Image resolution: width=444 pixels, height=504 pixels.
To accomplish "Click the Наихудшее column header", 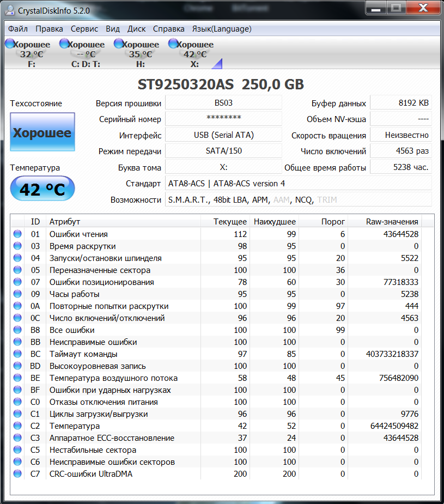I will pyautogui.click(x=275, y=221).
